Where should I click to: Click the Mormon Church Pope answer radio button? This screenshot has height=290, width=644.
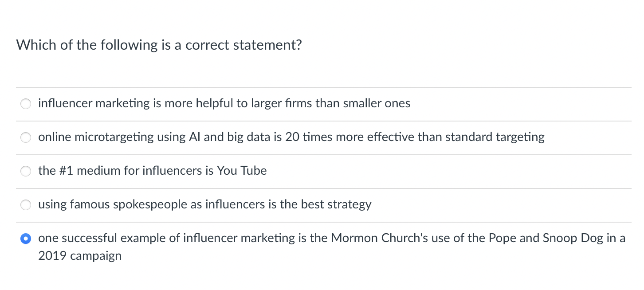(x=26, y=239)
